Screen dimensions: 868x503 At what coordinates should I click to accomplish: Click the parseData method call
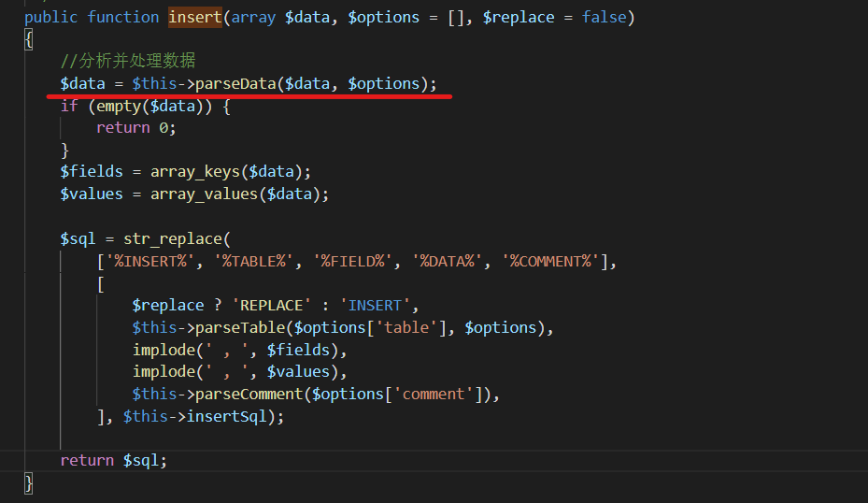tap(235, 84)
